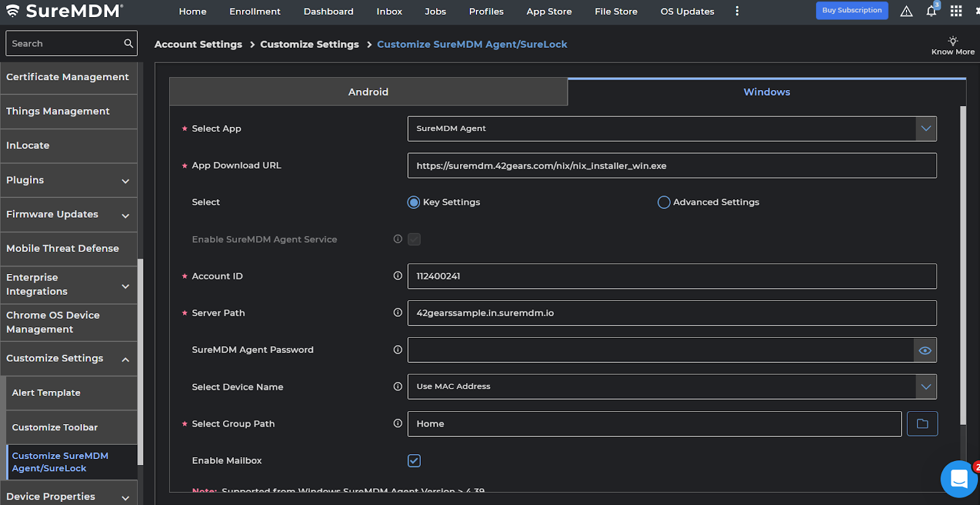Open the Select Device Name dropdown
This screenshot has width=980, height=505.
point(672,387)
